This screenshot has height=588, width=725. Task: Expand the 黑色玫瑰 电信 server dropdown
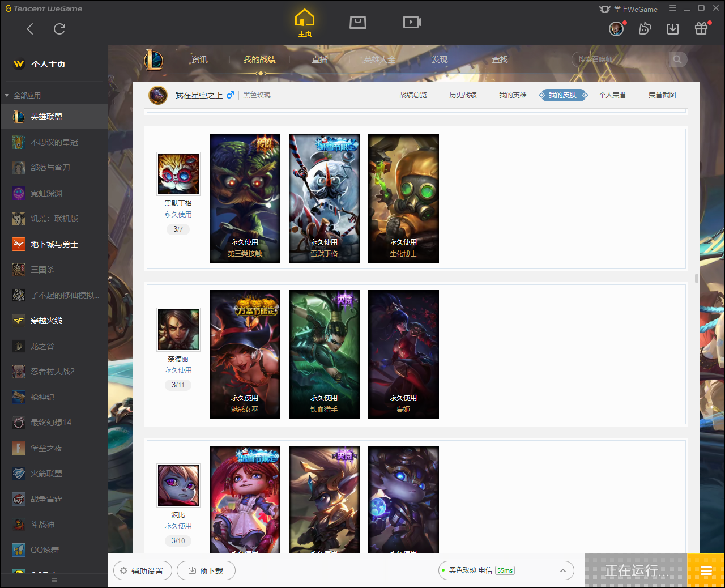pyautogui.click(x=506, y=570)
